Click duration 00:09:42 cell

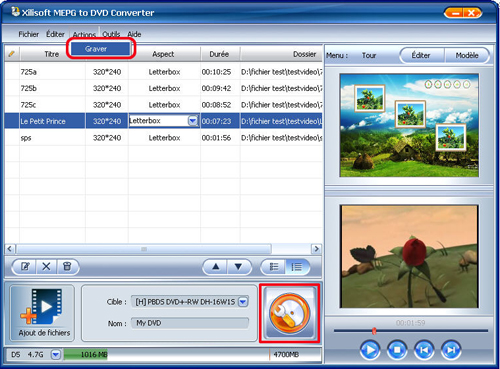click(x=216, y=88)
